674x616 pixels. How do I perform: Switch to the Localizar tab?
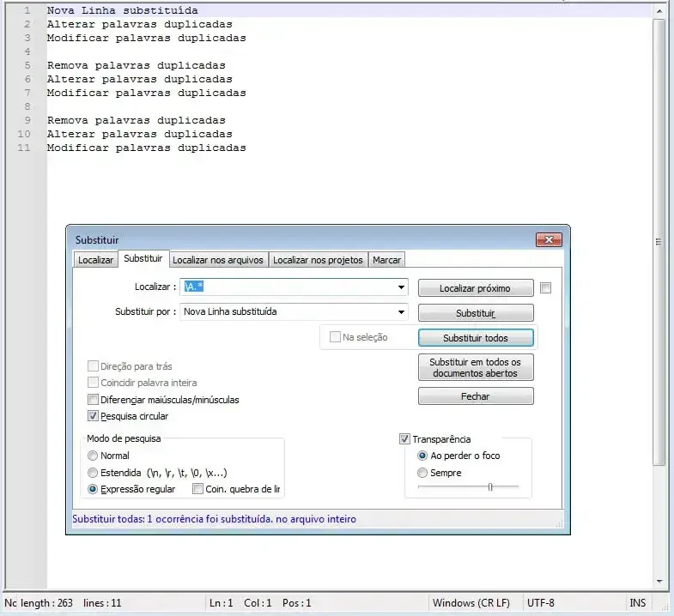click(x=95, y=260)
